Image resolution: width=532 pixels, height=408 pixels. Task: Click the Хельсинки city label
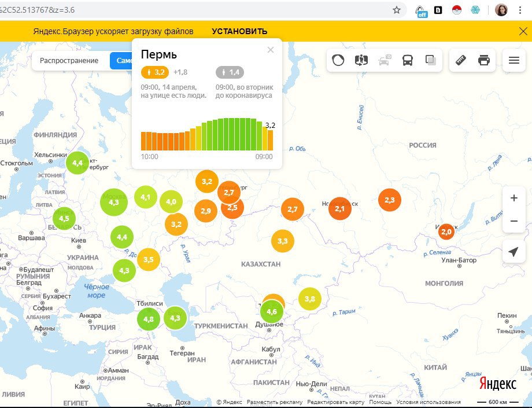click(x=50, y=155)
